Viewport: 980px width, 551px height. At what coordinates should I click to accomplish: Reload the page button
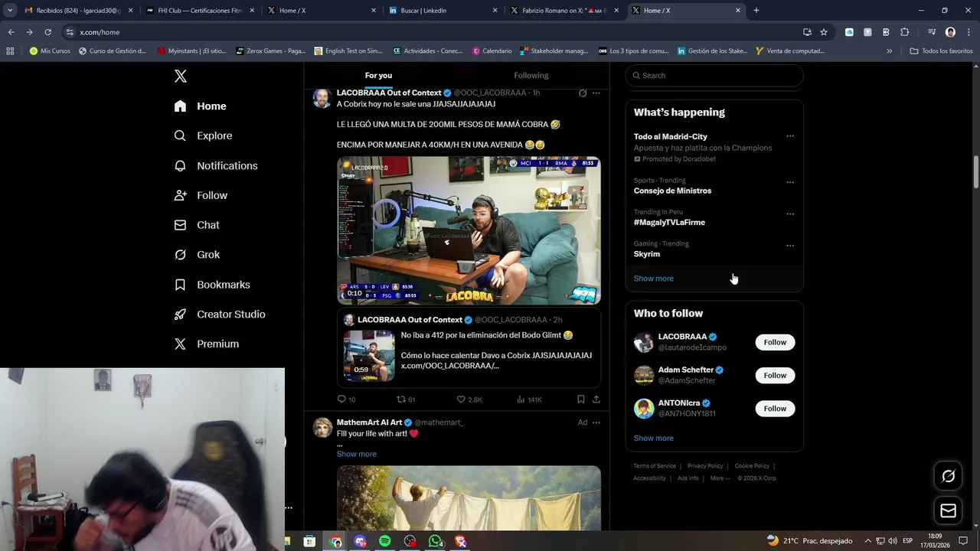(47, 32)
